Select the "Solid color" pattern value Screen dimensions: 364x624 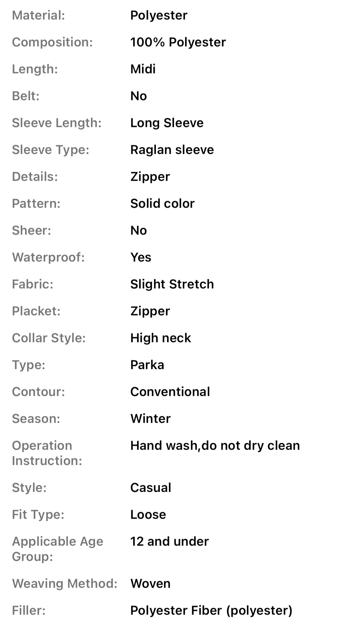(x=162, y=203)
